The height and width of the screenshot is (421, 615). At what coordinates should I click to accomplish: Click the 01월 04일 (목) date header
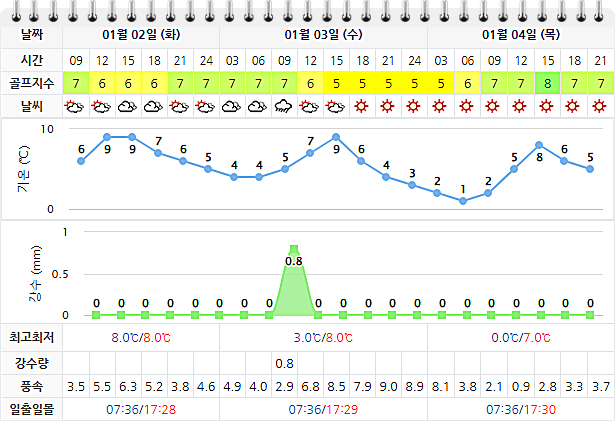[x=521, y=35]
